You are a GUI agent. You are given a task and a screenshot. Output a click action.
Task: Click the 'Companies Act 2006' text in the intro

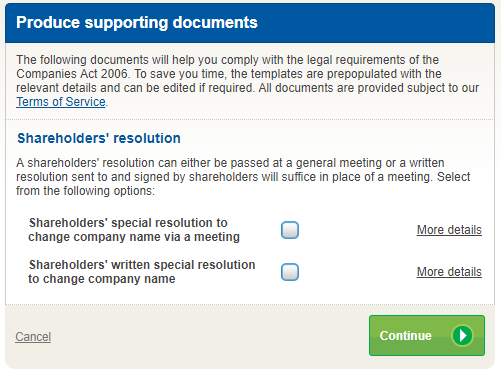(72, 74)
